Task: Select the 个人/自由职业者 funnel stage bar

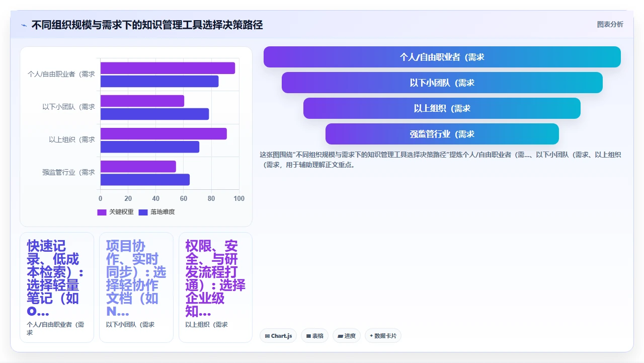Action: 442,57
